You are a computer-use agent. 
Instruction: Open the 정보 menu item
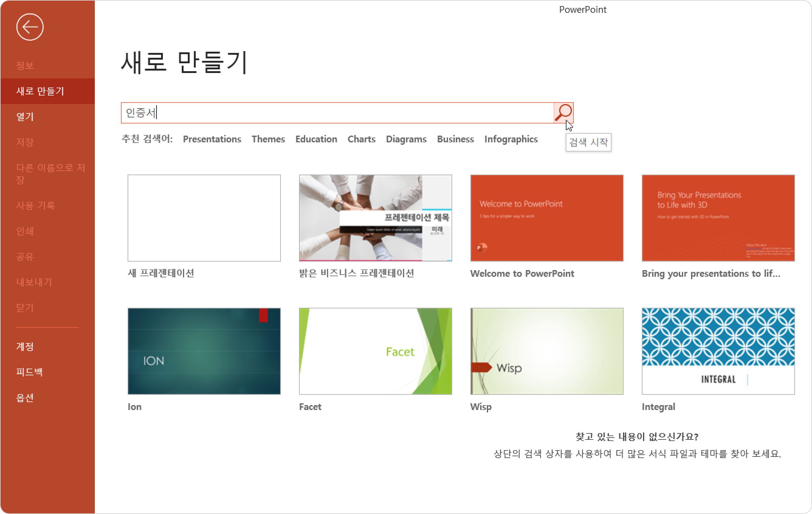tap(25, 65)
